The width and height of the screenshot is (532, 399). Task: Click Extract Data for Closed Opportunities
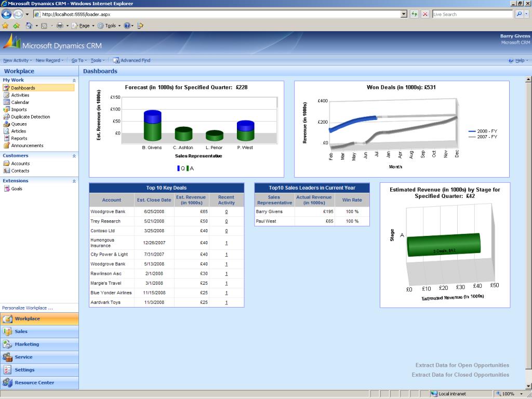460,375
